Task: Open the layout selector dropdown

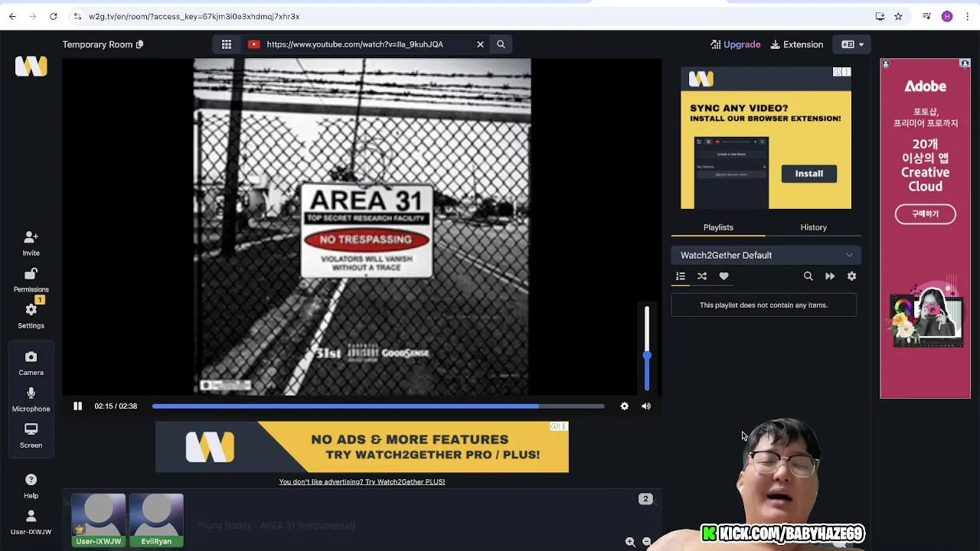Action: pyautogui.click(x=852, y=44)
